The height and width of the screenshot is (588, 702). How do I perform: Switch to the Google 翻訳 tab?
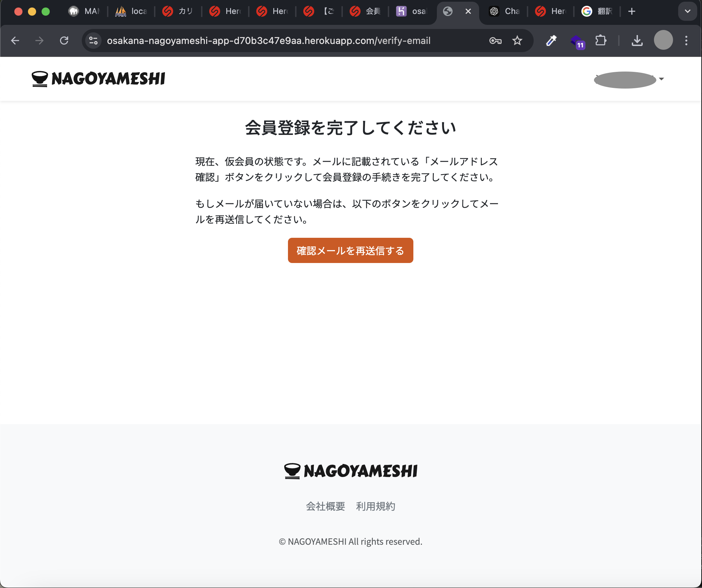(x=597, y=11)
